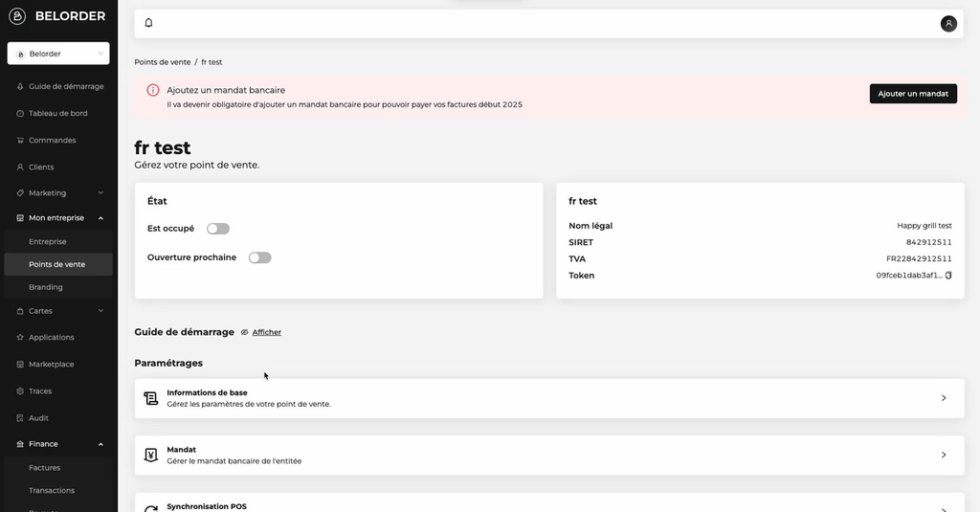Click the Marketing tag icon
Image resolution: width=980 pixels, height=512 pixels.
tap(20, 193)
